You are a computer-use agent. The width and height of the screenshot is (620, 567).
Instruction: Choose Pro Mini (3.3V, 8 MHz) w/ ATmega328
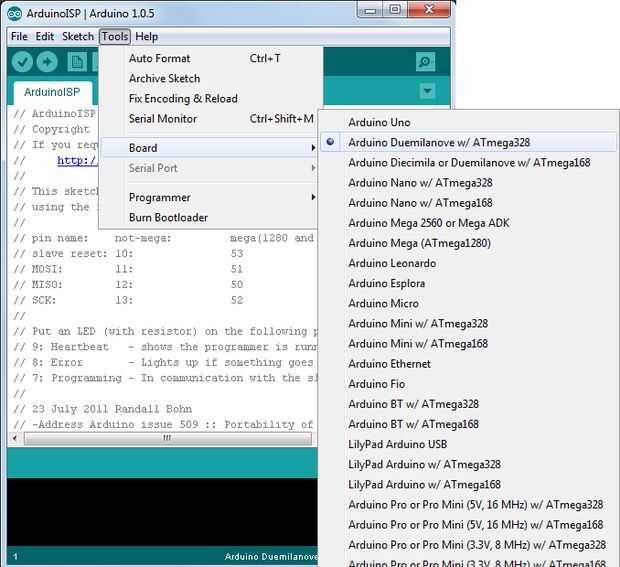pos(469,545)
